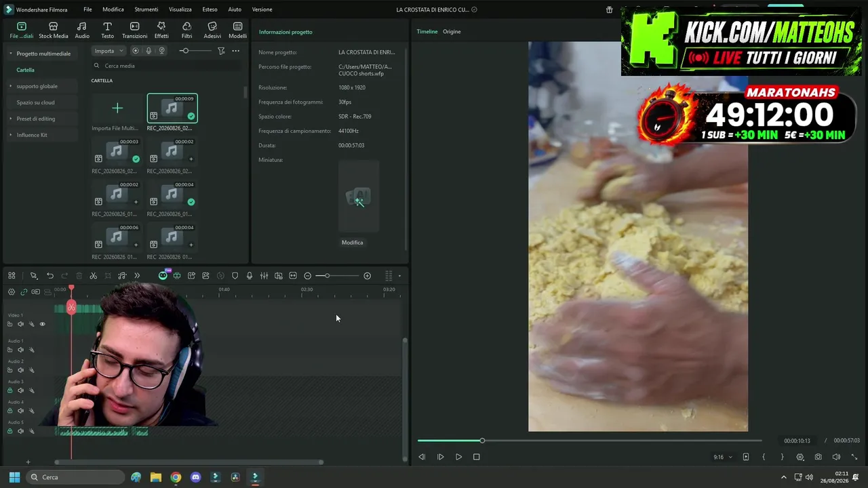
Task: Click the voiceover microphone icon in media panel
Action: pyautogui.click(x=149, y=51)
